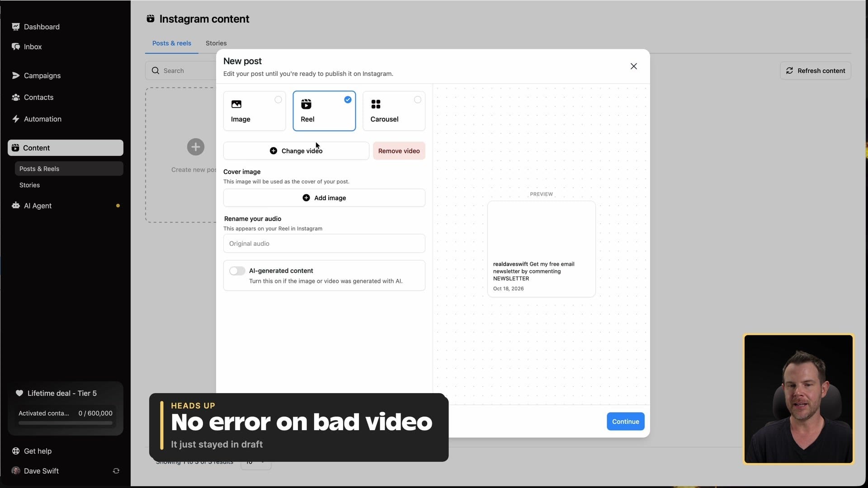Click the post preview card
This screenshot has width=868, height=488.
(x=542, y=249)
